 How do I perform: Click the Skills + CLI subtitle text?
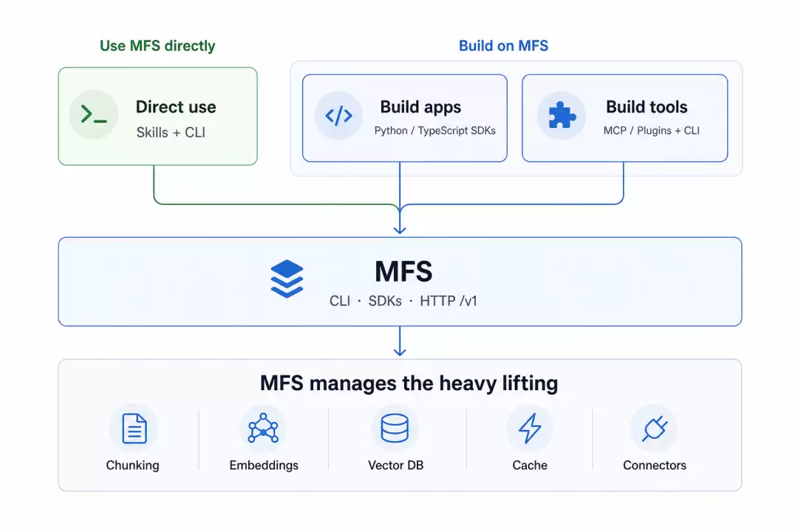point(171,132)
